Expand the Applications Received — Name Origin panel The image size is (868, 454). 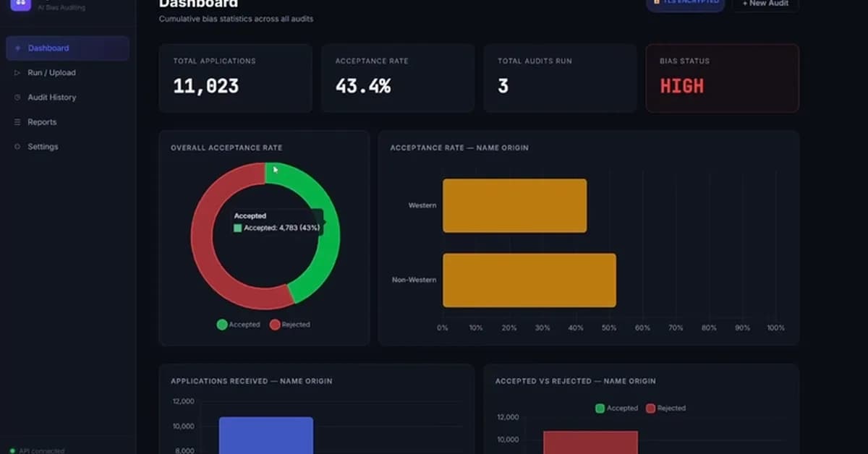[250, 381]
